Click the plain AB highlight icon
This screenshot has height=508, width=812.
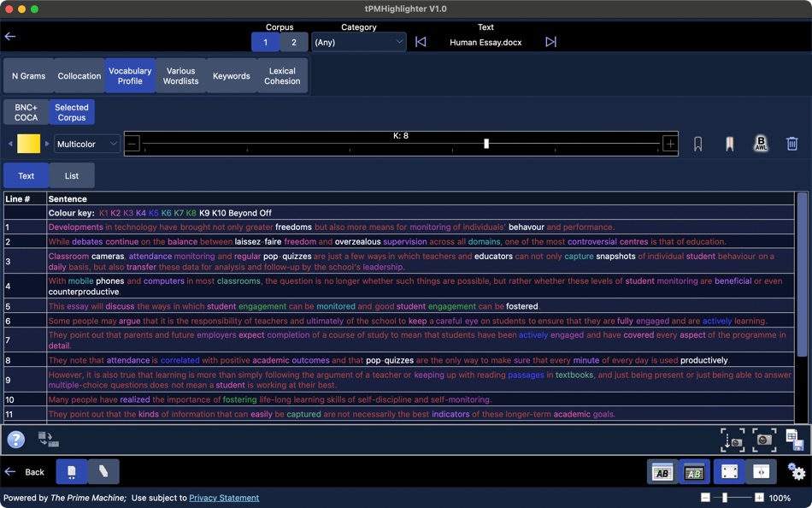tap(662, 472)
